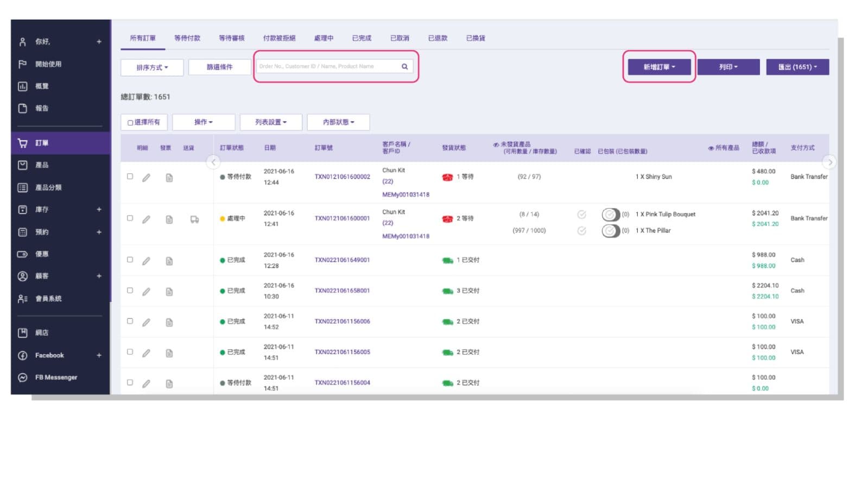Viewport: 868px width, 504px height.
Task: Tick the 選擇所有 select all checkbox
Action: [x=130, y=123]
